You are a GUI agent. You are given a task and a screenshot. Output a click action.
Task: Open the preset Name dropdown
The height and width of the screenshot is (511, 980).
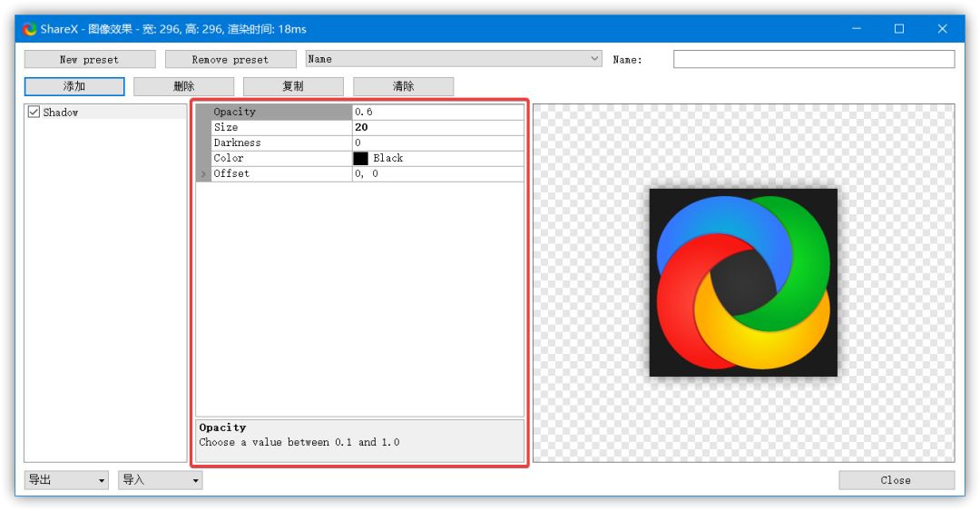(454, 59)
